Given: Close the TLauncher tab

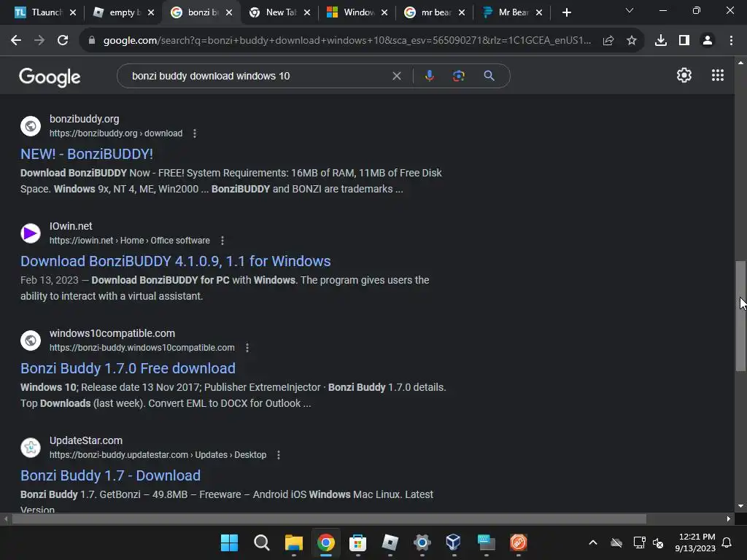Looking at the screenshot, I should (73, 12).
